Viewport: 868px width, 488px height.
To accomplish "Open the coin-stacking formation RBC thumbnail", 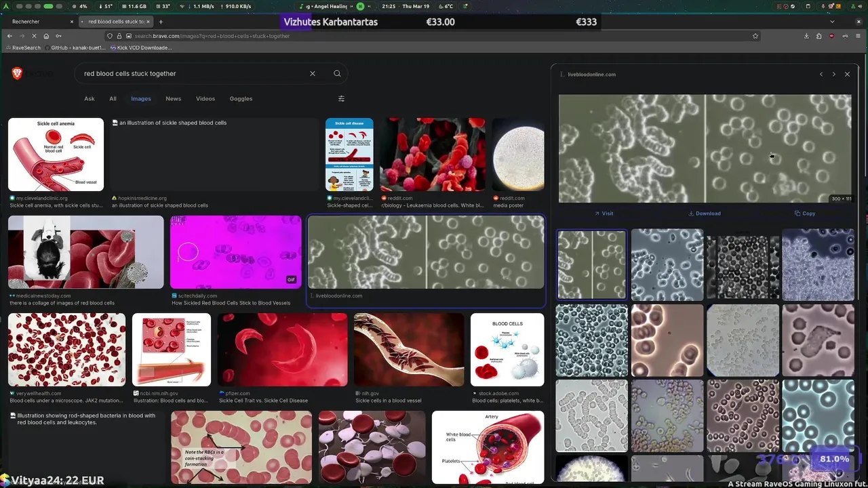I will pyautogui.click(x=241, y=447).
